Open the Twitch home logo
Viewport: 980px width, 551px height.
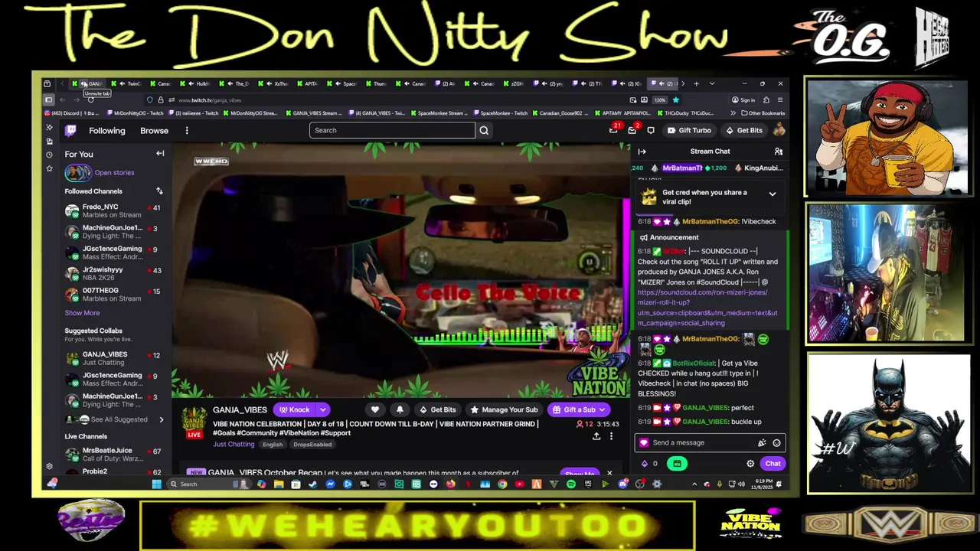tap(71, 130)
